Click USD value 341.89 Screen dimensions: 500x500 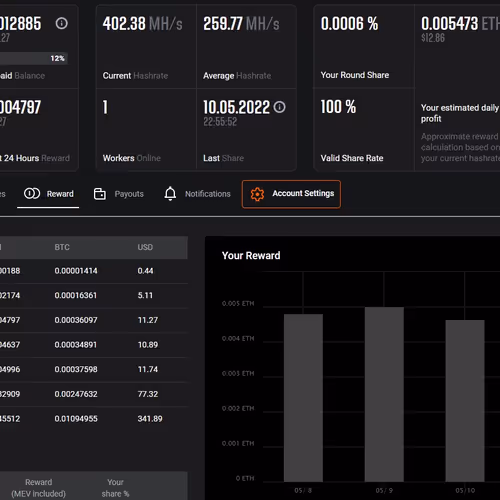tap(150, 419)
